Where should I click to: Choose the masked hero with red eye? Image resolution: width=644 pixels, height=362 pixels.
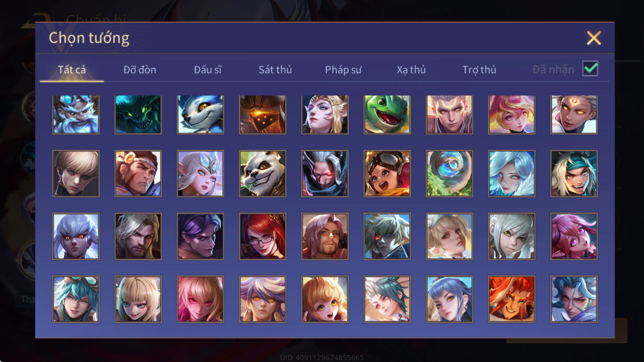[x=325, y=174]
